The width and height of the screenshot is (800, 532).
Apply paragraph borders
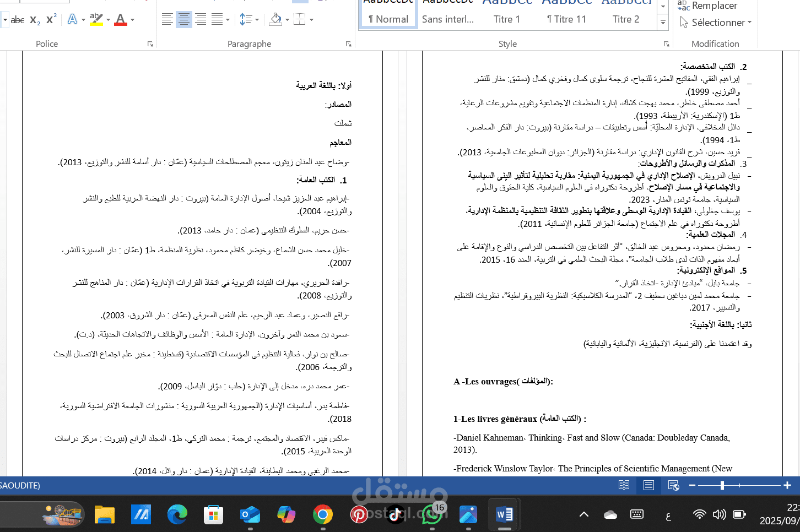(300, 20)
